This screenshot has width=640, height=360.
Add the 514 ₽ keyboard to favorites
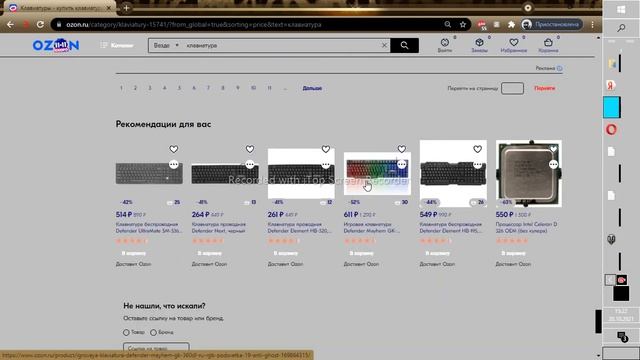click(174, 149)
